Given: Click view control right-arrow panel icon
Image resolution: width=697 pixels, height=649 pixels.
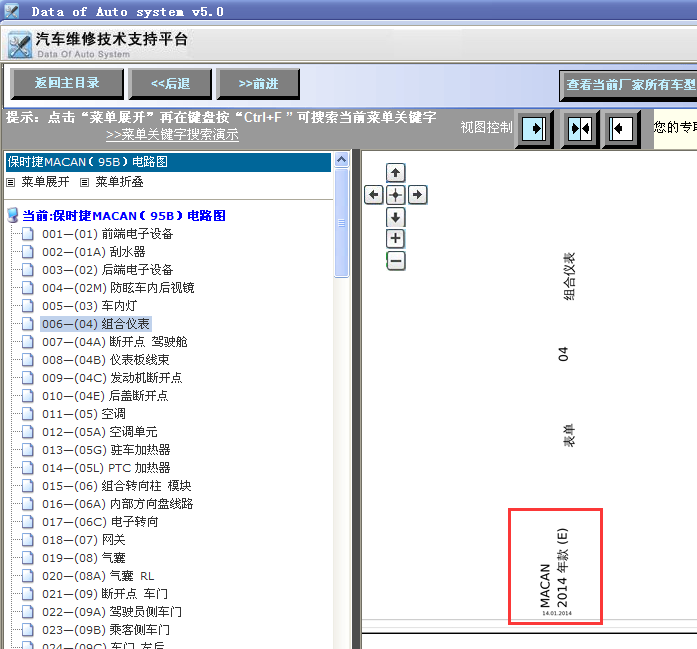Looking at the screenshot, I should (x=534, y=129).
